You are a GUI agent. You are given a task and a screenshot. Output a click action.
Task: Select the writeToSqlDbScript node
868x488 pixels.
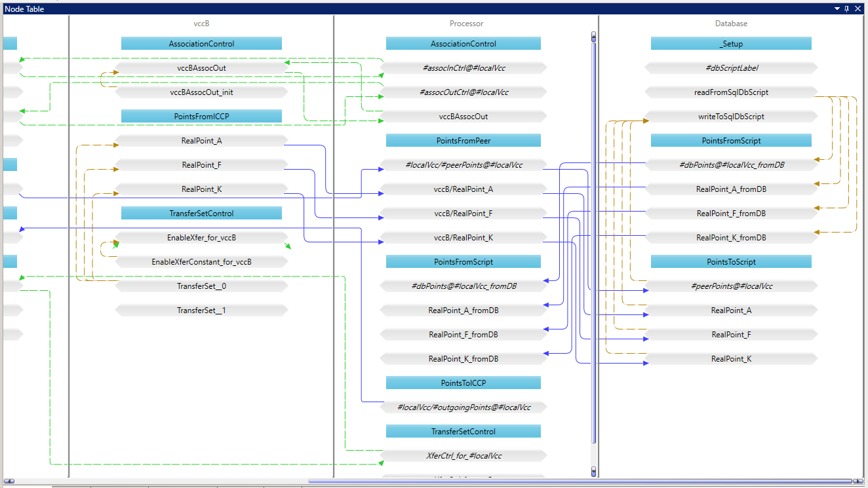click(x=731, y=116)
